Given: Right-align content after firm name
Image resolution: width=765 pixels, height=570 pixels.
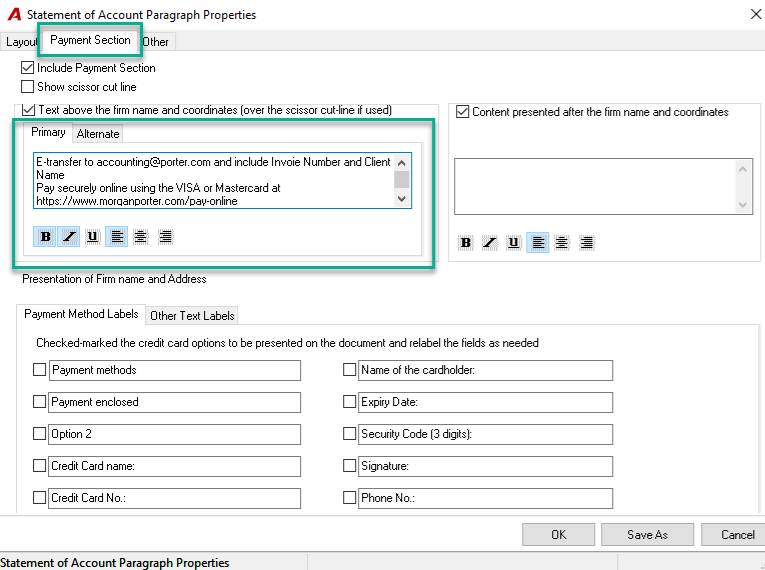Looking at the screenshot, I should coord(586,243).
